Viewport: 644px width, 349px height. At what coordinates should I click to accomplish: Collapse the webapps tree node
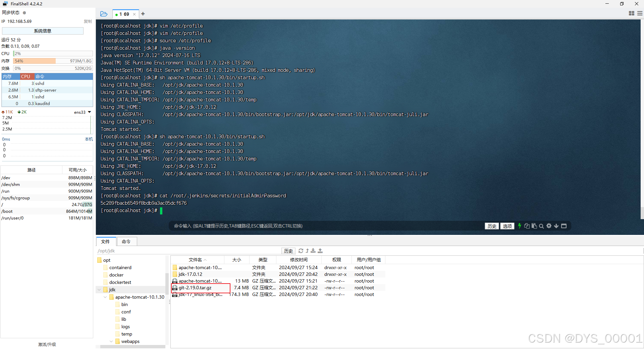[111, 341]
